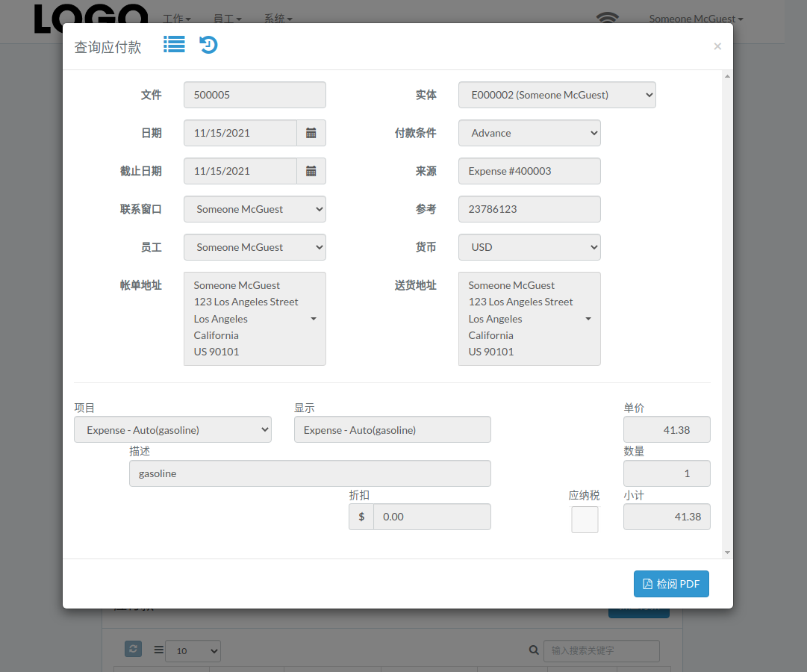This screenshot has height=672, width=807.
Task: Click the 查询应付款 dialog title
Action: (108, 47)
